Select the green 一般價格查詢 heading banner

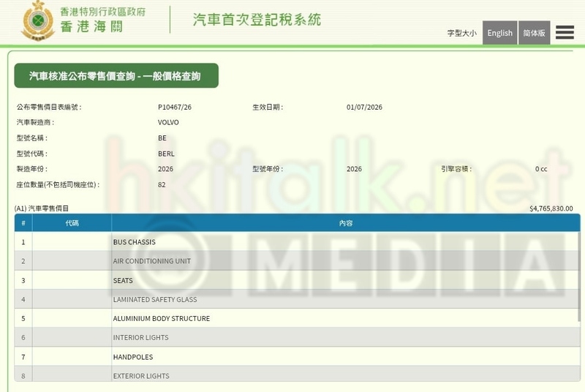(116, 76)
